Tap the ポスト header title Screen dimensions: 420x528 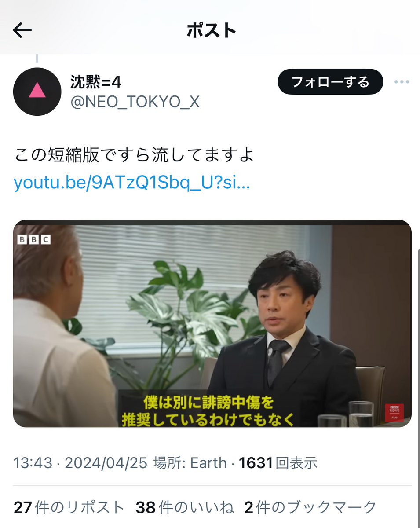212,30
